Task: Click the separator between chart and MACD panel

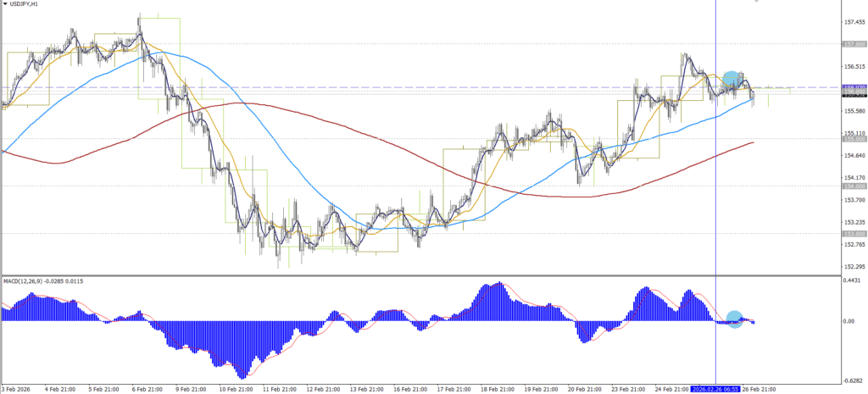Action: click(424, 275)
